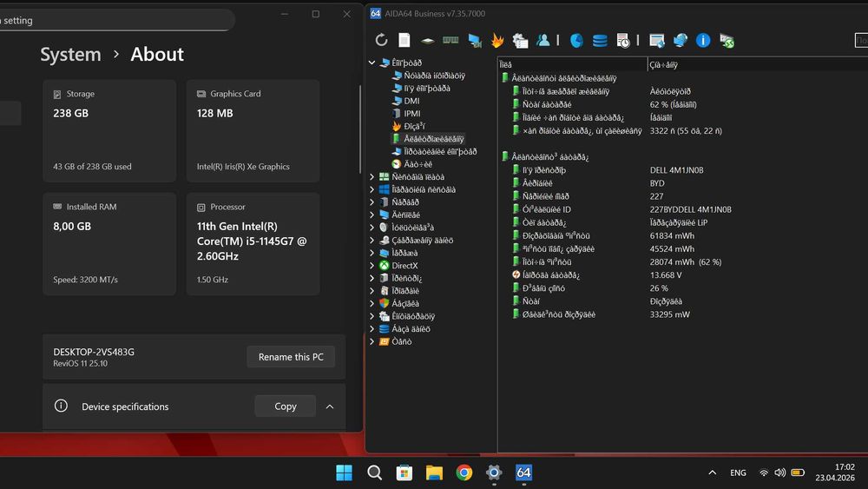
Task: Click the window-with-globe icon in AIDA64 toolbar
Action: pos(657,41)
